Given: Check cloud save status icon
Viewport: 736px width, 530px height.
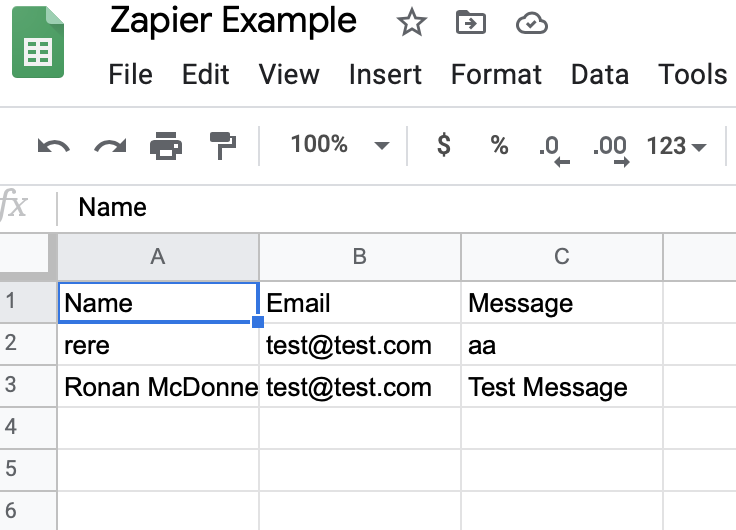Looking at the screenshot, I should (531, 23).
